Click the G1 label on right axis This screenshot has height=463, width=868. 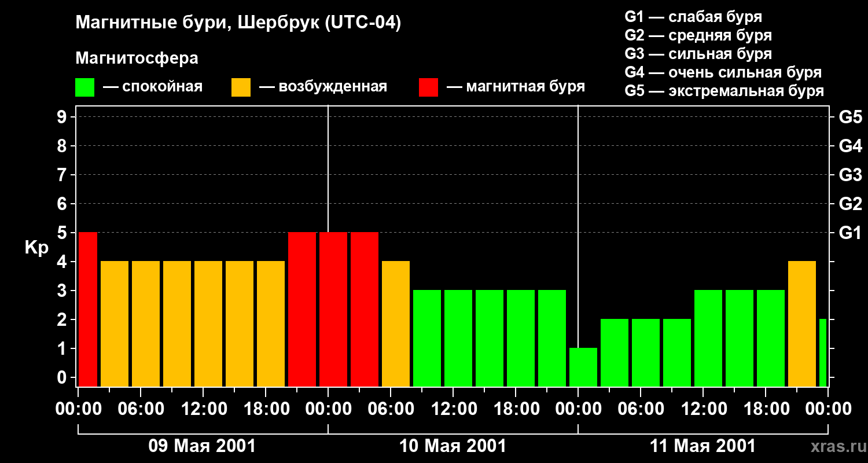[x=850, y=233]
